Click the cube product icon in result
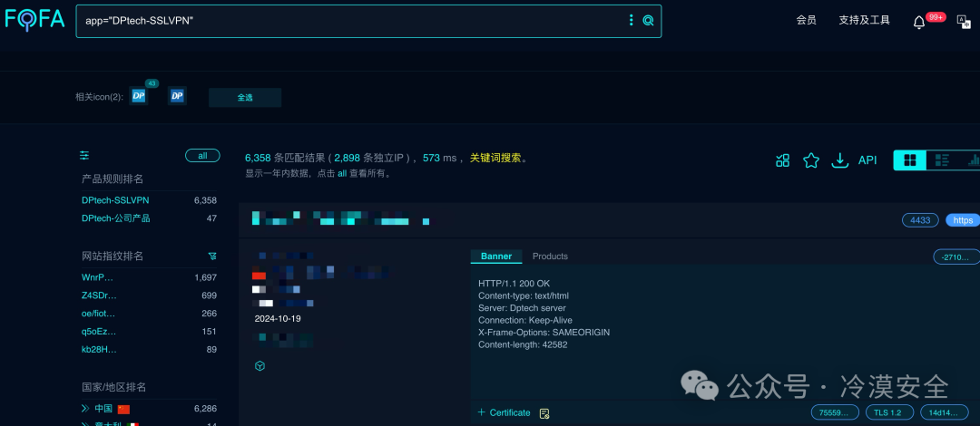The image size is (980, 426). click(260, 366)
